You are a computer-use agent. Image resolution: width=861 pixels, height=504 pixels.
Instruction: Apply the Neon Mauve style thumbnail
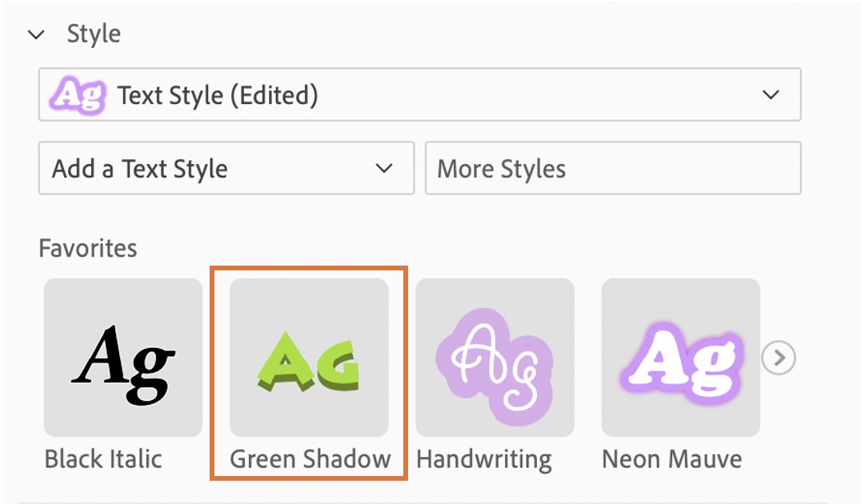[680, 358]
